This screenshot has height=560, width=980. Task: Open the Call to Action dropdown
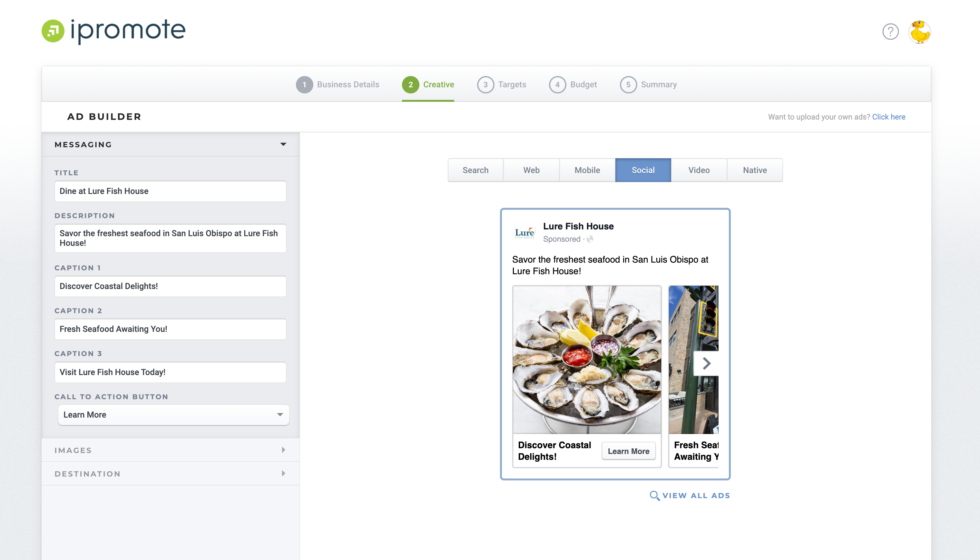(173, 415)
